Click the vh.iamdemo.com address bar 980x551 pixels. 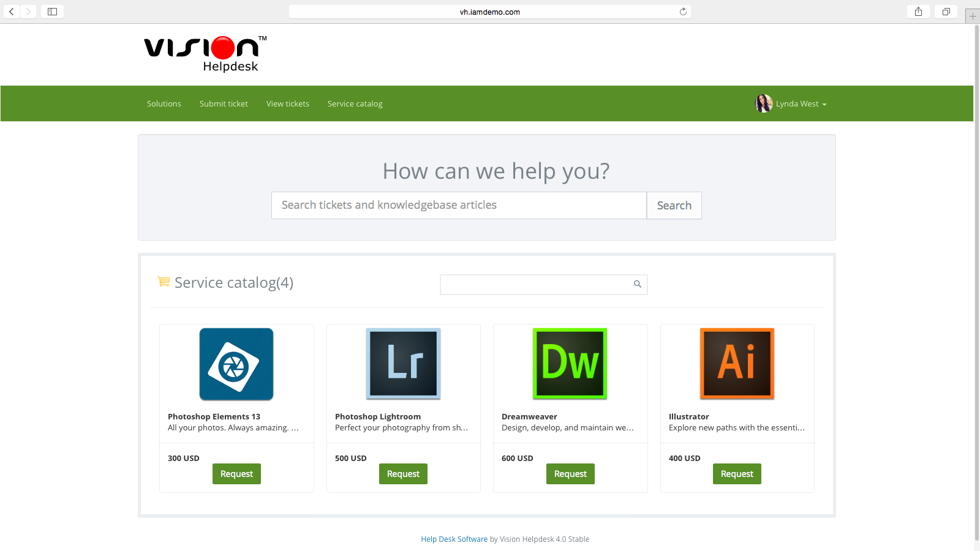(490, 12)
